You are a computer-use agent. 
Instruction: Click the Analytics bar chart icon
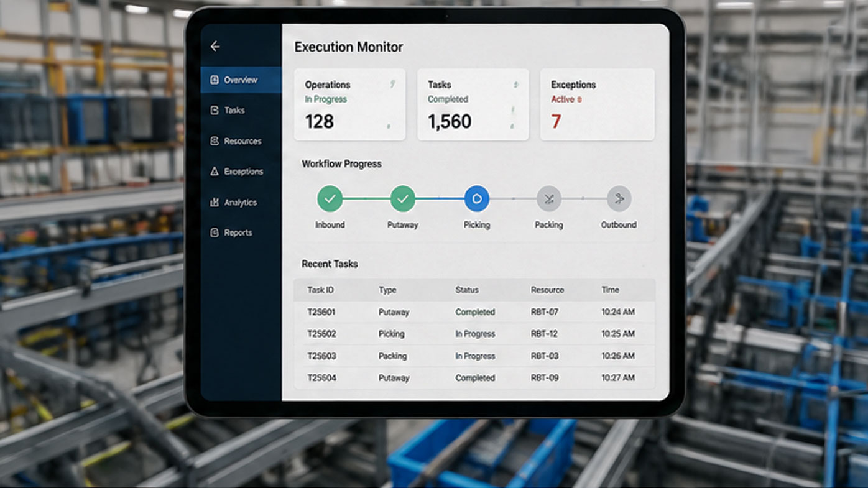coord(215,202)
